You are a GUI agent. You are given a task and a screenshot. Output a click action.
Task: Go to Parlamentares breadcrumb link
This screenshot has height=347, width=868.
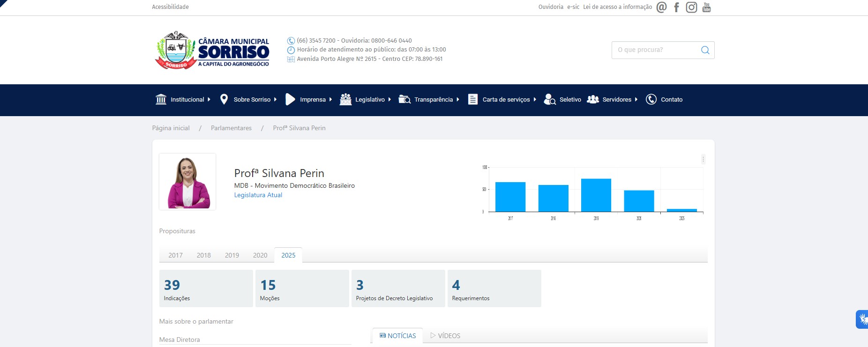pyautogui.click(x=231, y=128)
